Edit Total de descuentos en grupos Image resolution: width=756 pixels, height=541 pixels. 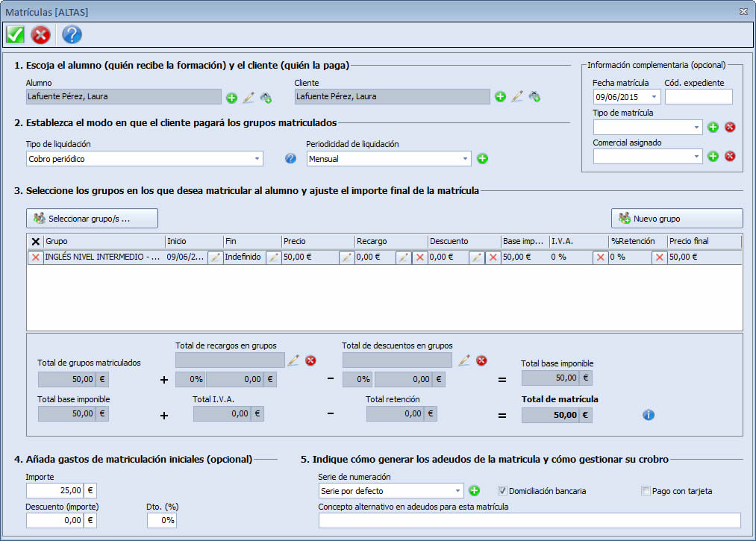point(463,360)
